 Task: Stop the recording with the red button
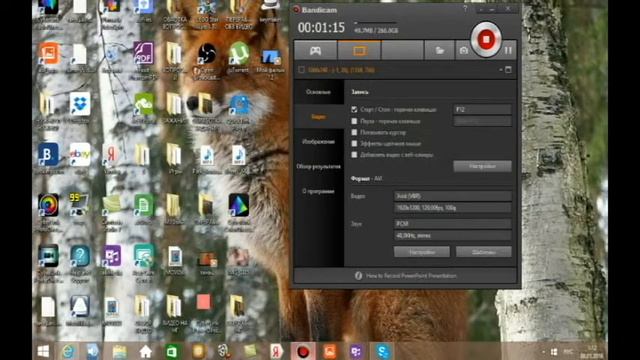click(x=486, y=40)
